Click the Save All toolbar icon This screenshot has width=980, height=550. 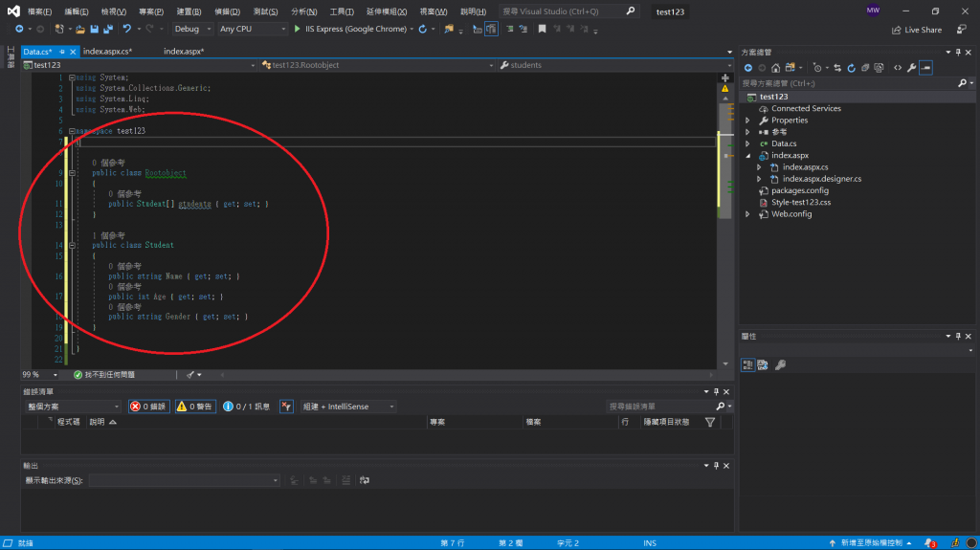click(x=108, y=30)
